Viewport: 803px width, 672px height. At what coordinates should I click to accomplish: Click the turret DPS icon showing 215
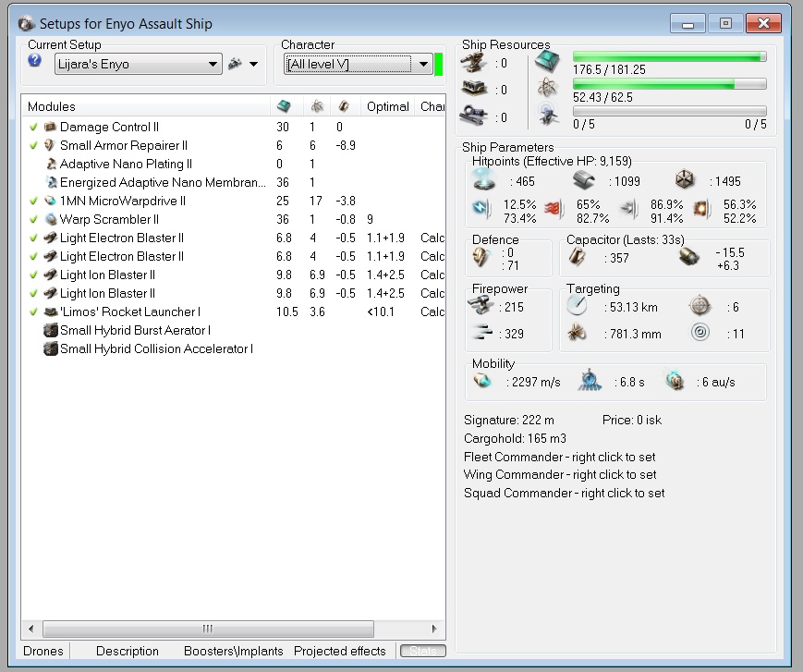(481, 306)
